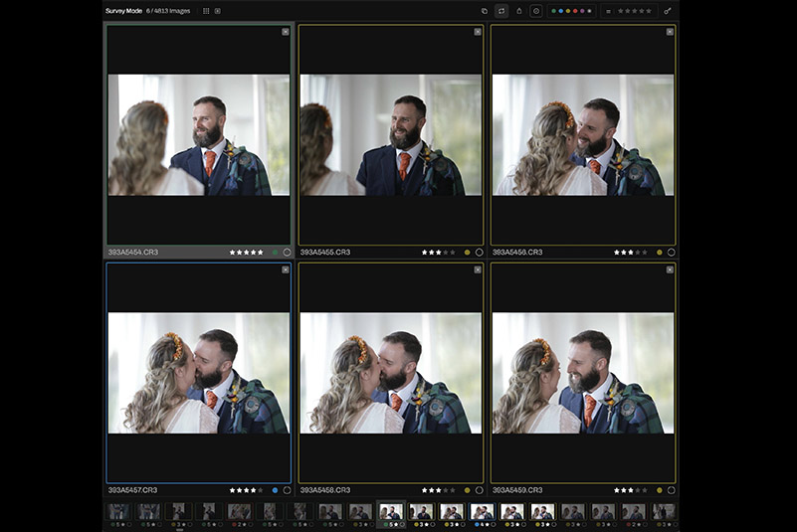Click the yellow color label on 393A5459.CR3

pos(659,490)
